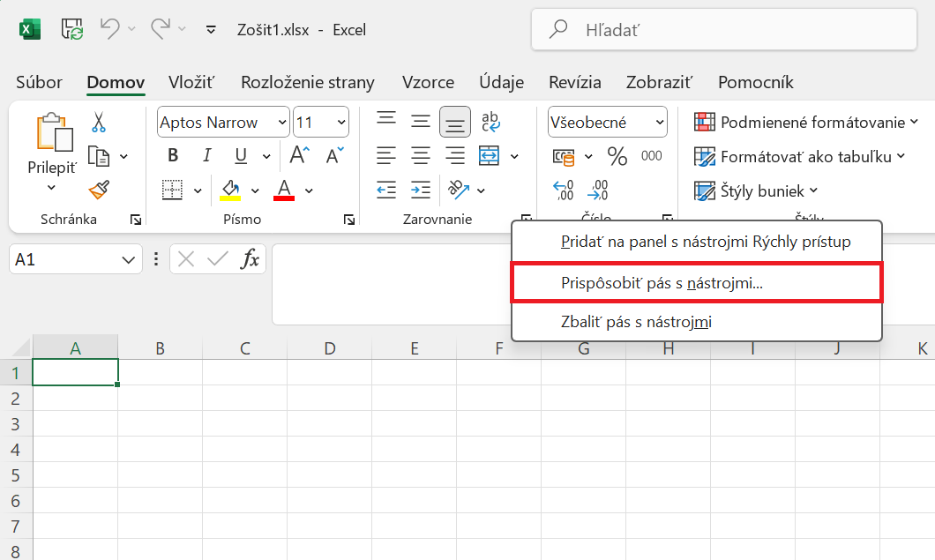The height and width of the screenshot is (560, 935).
Task: Apply yellow fill color
Action: (230, 190)
